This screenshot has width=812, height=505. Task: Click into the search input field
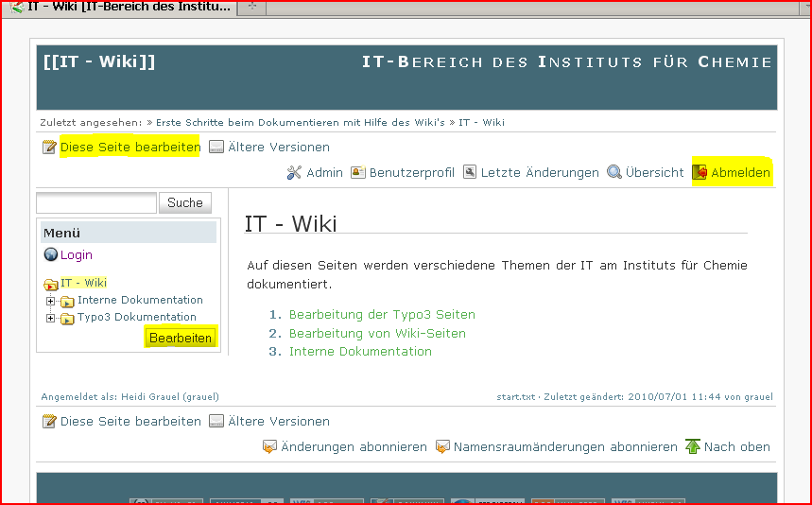click(95, 202)
